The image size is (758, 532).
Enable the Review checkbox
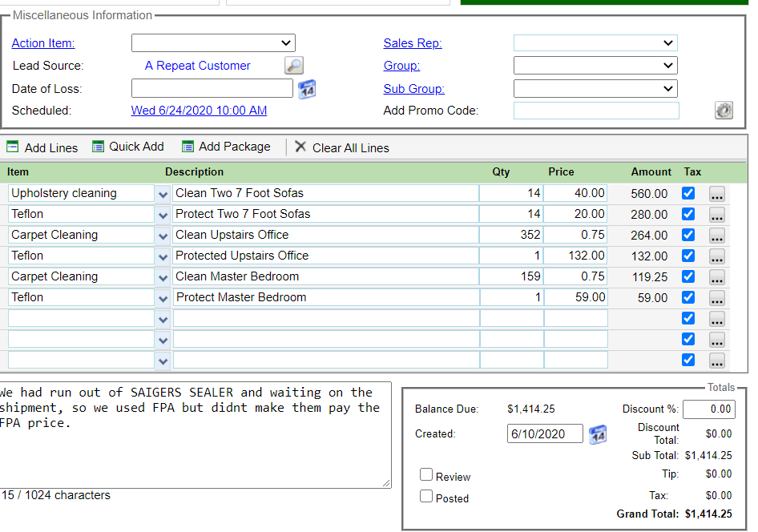pos(426,475)
